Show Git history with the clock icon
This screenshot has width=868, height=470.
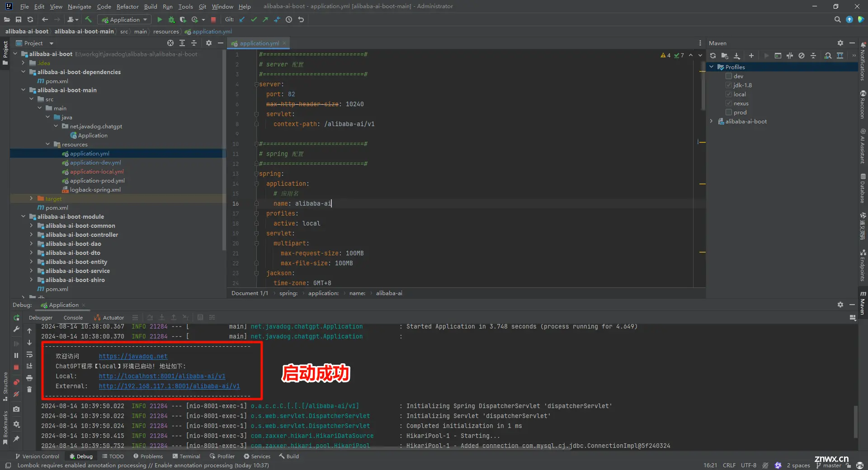coord(289,19)
